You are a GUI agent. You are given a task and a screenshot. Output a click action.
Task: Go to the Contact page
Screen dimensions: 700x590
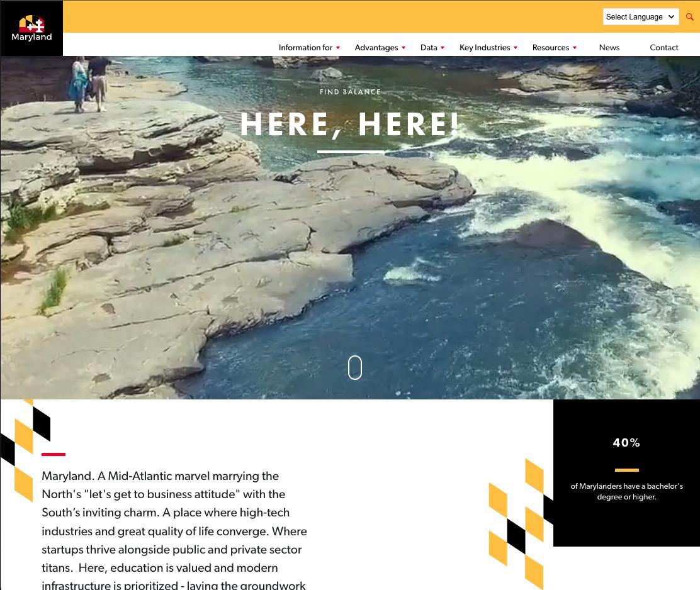664,48
